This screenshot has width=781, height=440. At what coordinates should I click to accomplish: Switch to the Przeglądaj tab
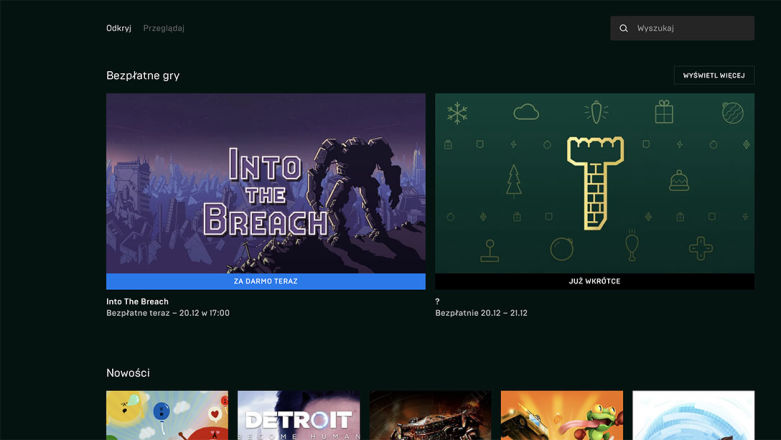tap(164, 28)
